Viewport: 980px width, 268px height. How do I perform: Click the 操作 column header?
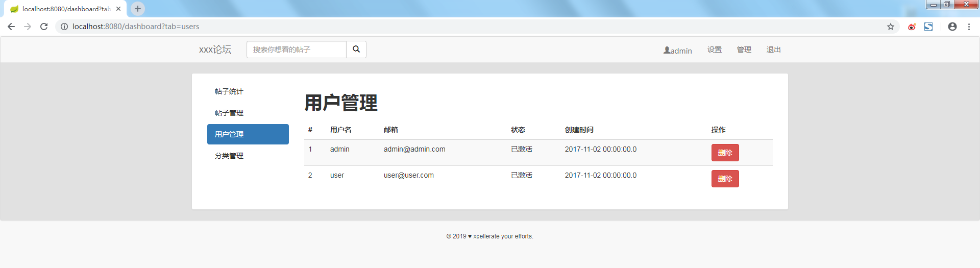[718, 130]
